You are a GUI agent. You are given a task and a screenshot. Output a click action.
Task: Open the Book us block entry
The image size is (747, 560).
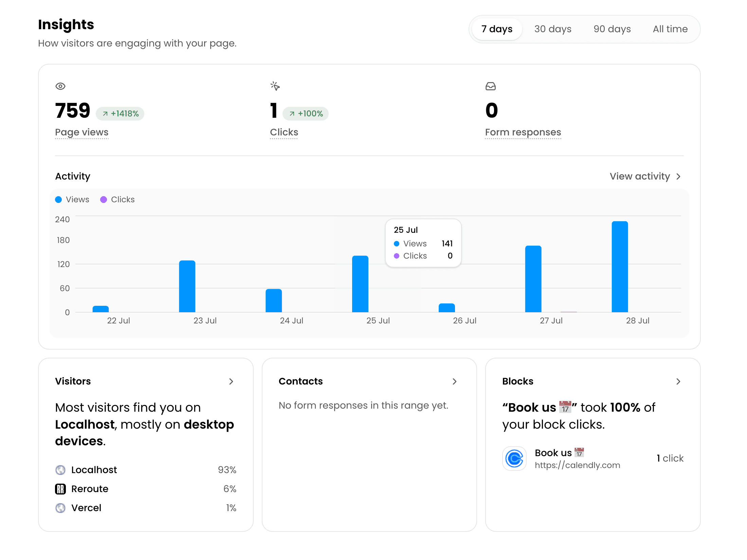[x=593, y=459]
